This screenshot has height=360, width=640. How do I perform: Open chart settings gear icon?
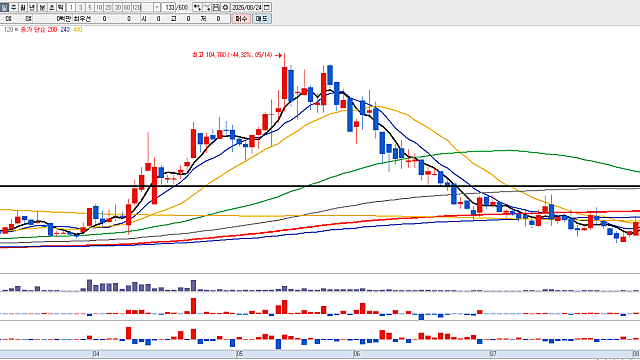point(225,7)
